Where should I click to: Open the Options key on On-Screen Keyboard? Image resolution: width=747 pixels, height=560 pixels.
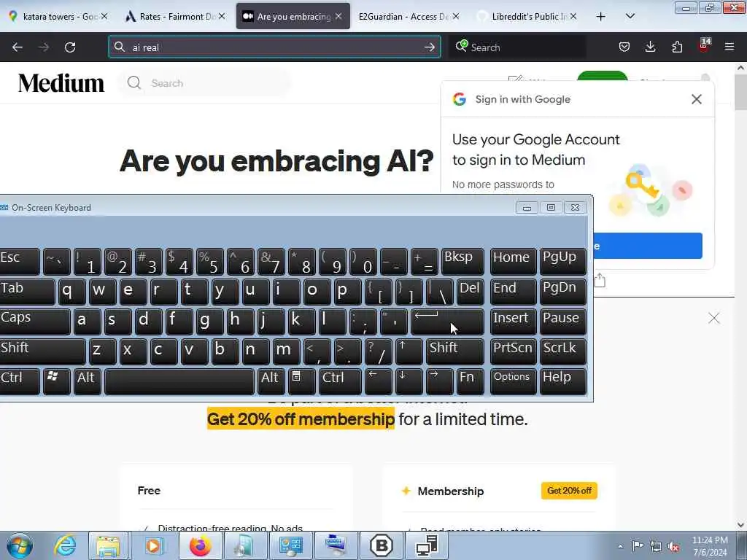(513, 381)
